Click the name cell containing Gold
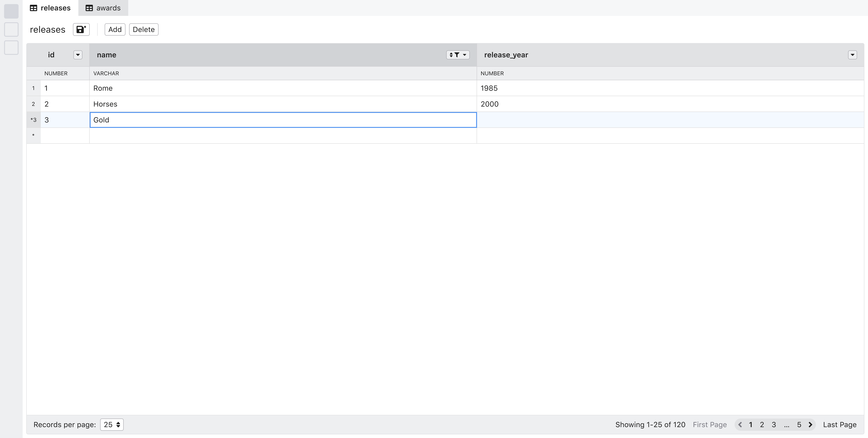 [x=283, y=120]
